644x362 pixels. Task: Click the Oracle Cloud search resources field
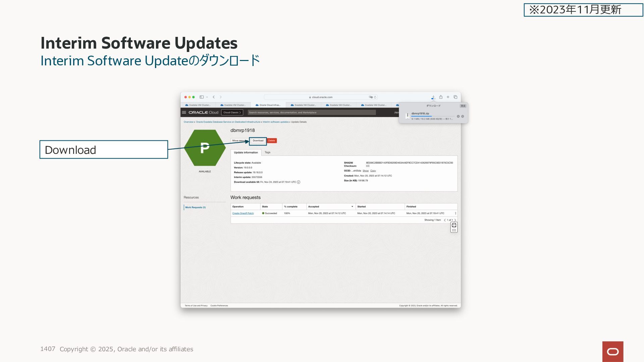point(312,113)
